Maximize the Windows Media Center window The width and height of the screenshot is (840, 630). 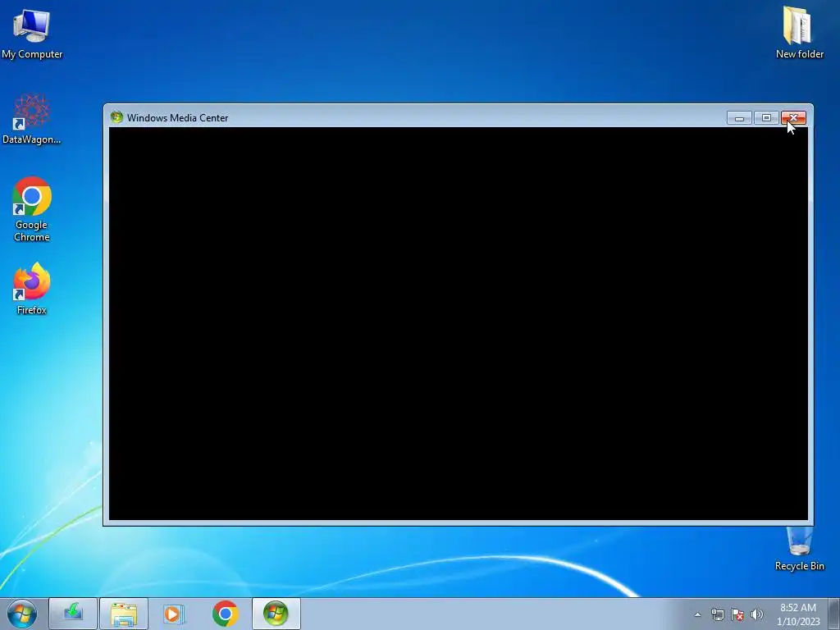[x=766, y=118]
